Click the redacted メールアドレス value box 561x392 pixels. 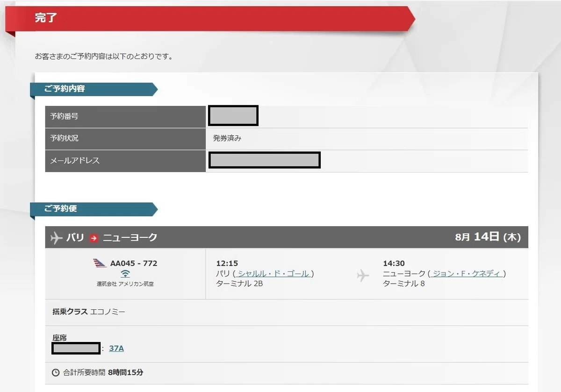265,160
